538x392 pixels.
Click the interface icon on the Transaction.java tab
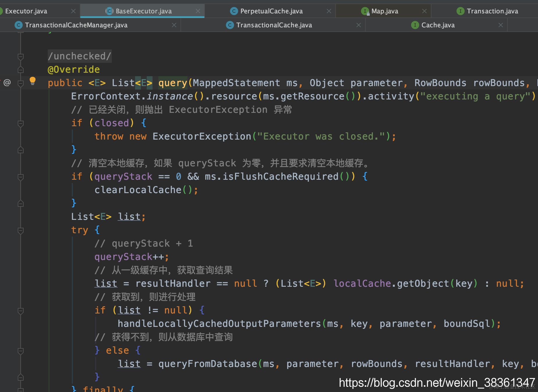click(460, 11)
